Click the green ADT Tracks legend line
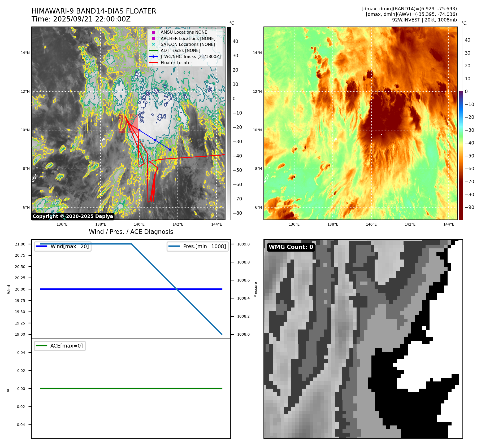Viewport: 481px width, 448px height. [x=153, y=50]
